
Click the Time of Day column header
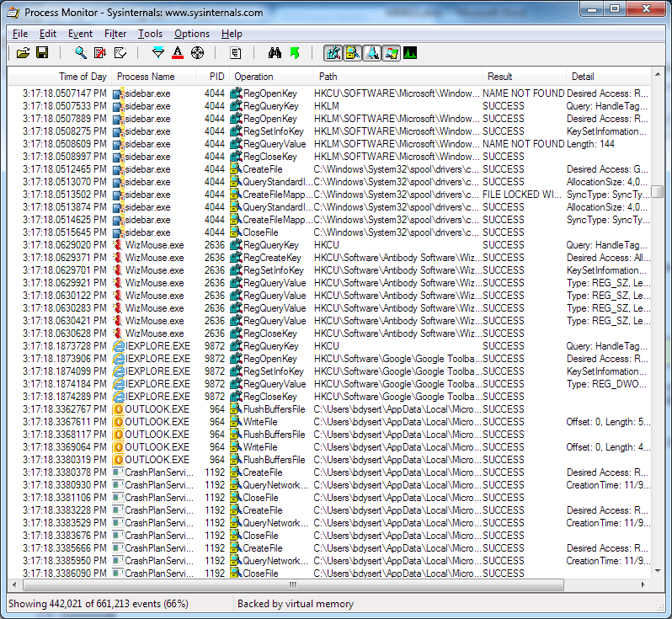[60, 77]
